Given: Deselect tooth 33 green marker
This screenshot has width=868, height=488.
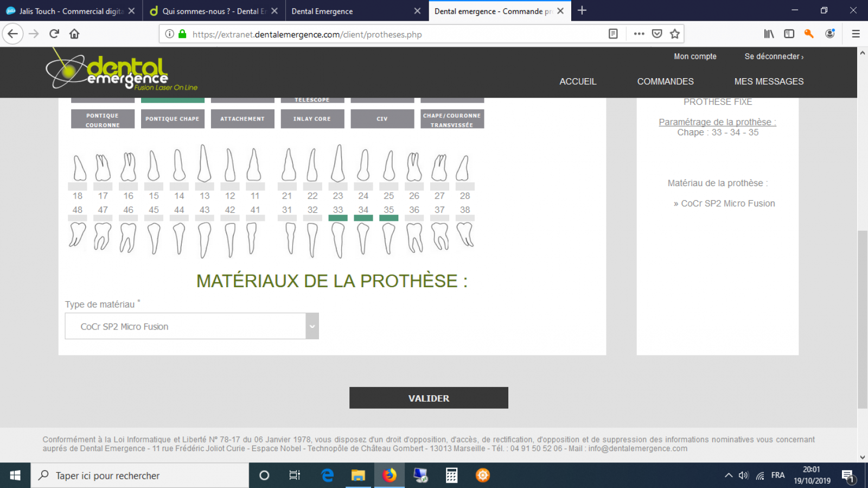Looking at the screenshot, I should click(338, 218).
